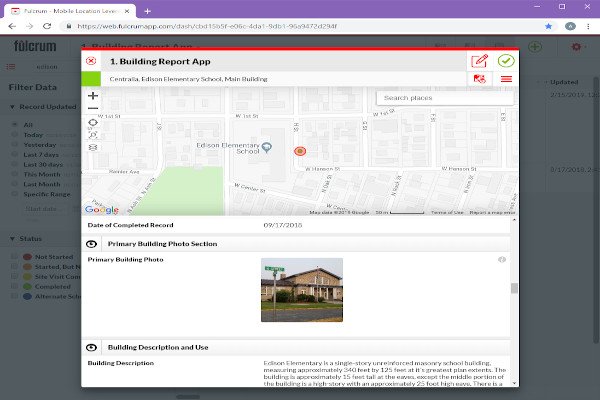
Task: Open the record hamburger menu
Action: pos(506,79)
